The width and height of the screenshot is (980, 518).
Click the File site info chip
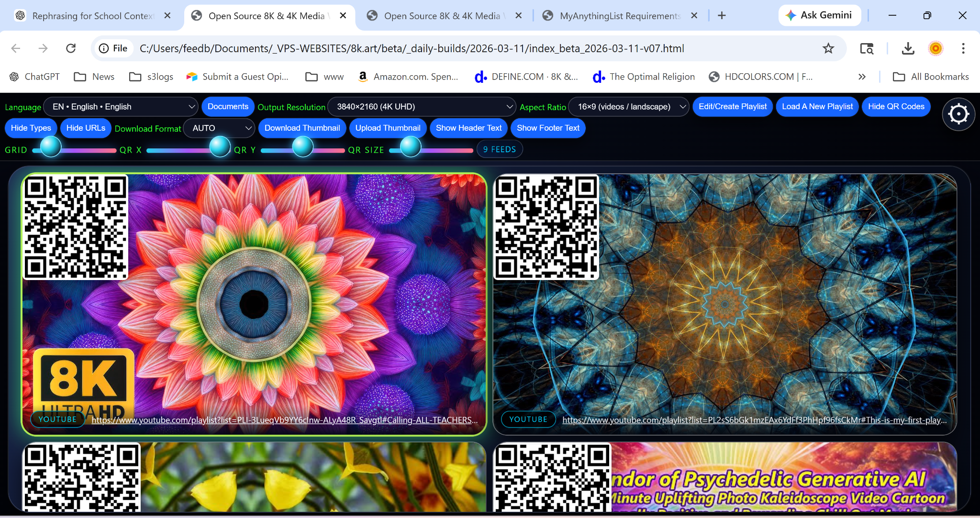113,48
